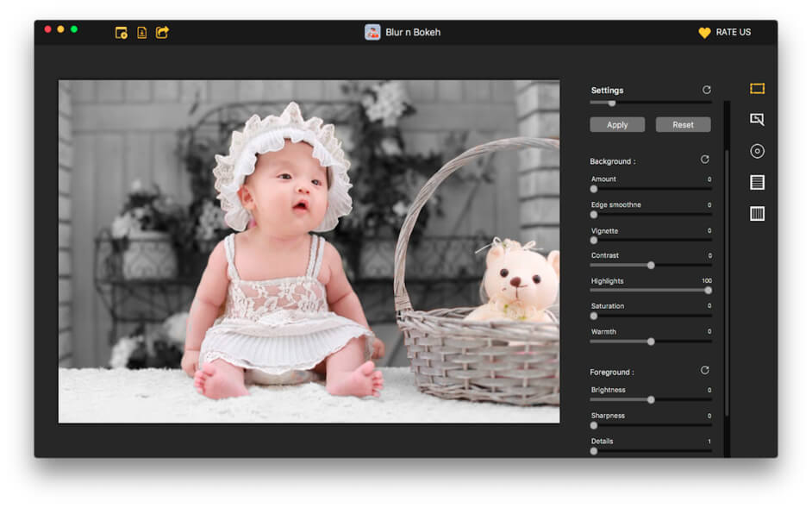
Task: Click the RATE US link text
Action: point(733,33)
